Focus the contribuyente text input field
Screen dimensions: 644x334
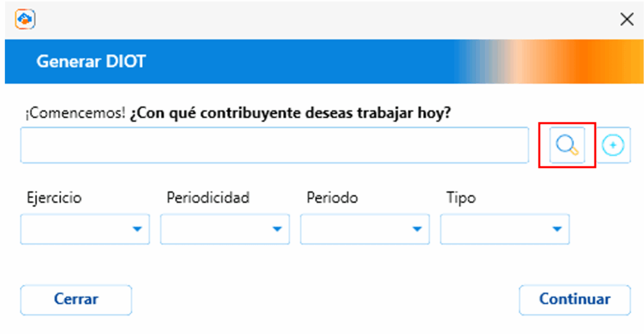[274, 145]
